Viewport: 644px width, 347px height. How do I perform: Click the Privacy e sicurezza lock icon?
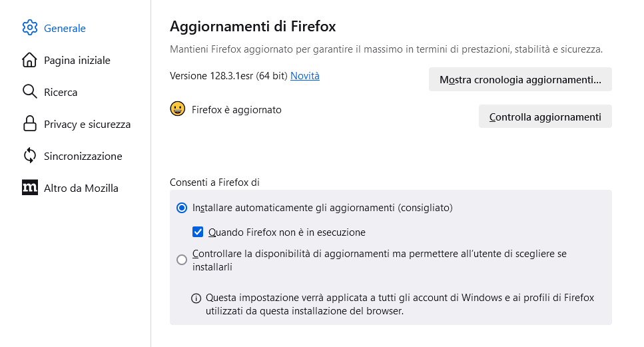click(30, 124)
